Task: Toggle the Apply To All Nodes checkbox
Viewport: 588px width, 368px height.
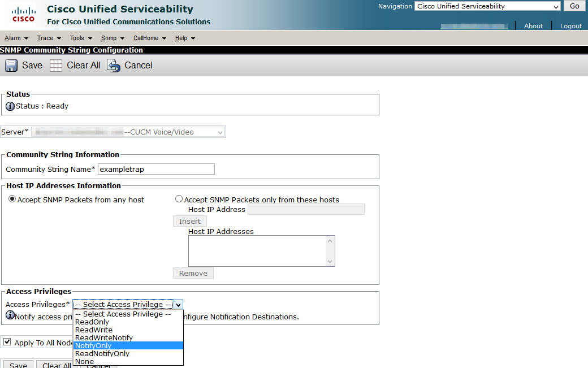Action: coord(7,341)
